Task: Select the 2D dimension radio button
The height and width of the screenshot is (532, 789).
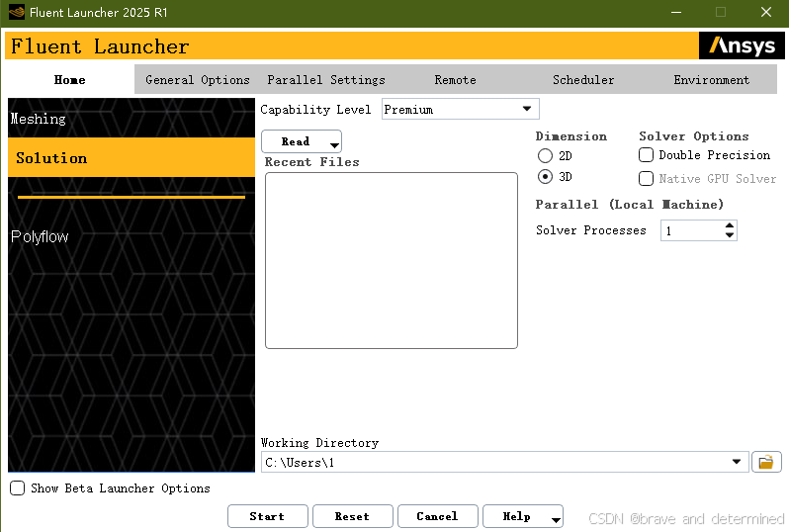Action: (x=545, y=156)
